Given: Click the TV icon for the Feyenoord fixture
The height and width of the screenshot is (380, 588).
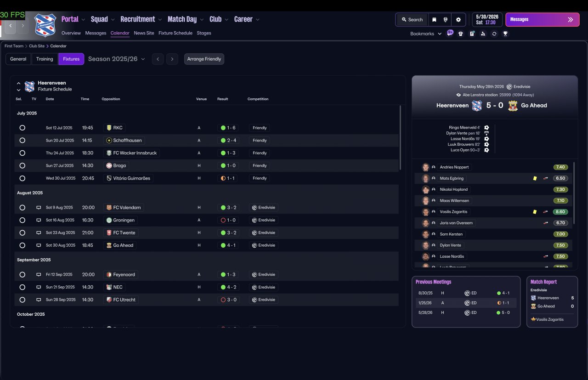Looking at the screenshot, I should [x=39, y=275].
